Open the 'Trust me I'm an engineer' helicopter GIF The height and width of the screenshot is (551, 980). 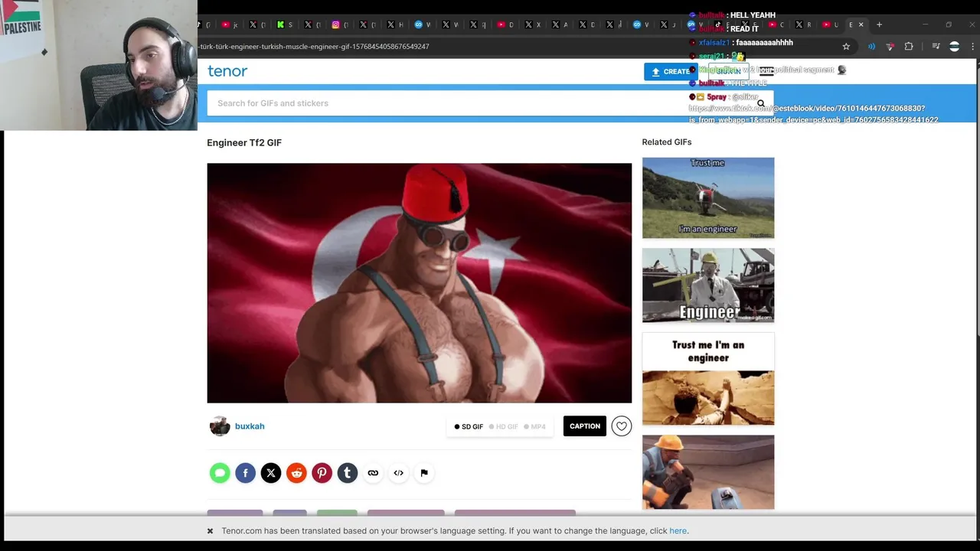click(x=708, y=198)
